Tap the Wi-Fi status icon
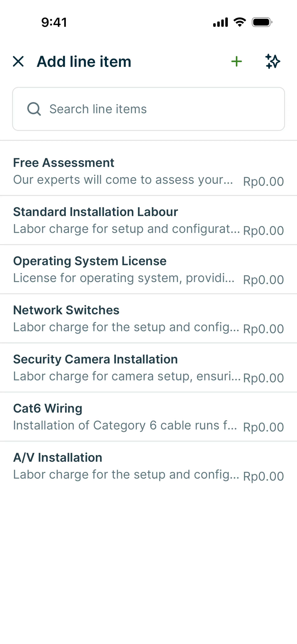The height and width of the screenshot is (644, 297). [239, 22]
